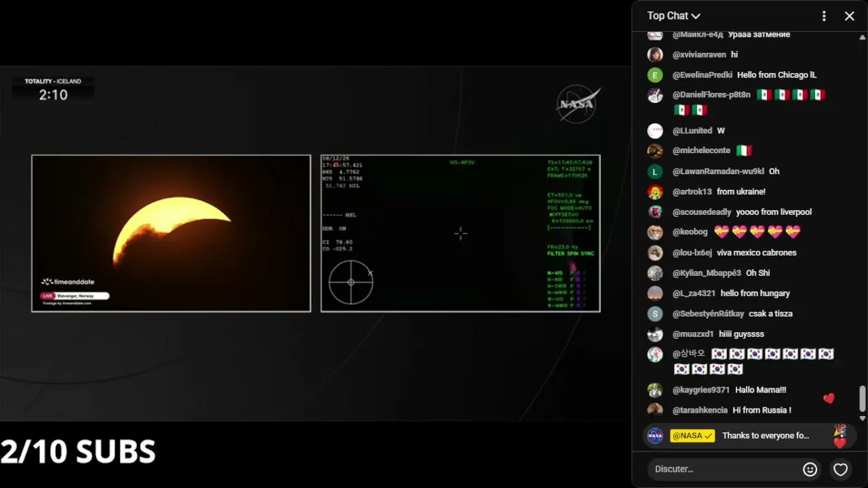Click the artrok13 profile avatar
Image resolution: width=868 pixels, height=488 pixels.
655,192
